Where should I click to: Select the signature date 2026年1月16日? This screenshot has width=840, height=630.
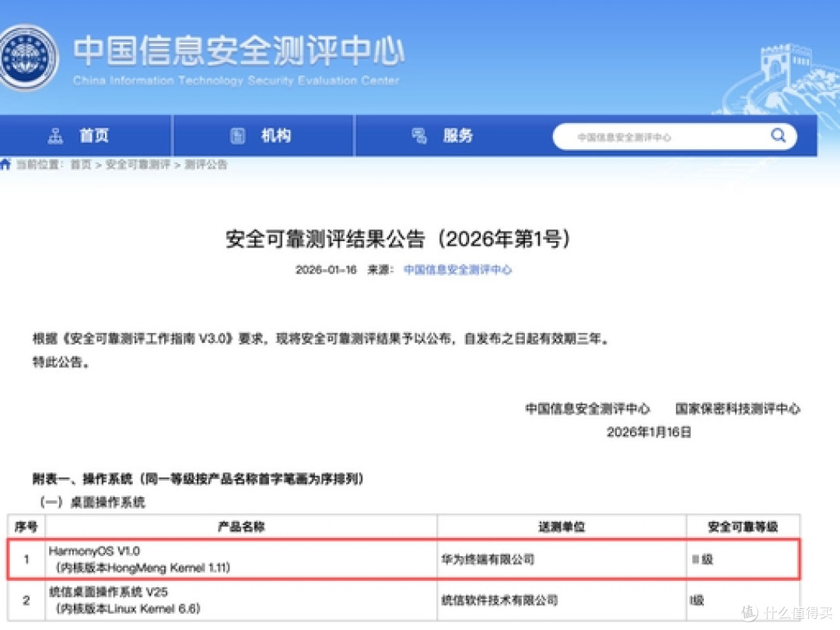click(649, 432)
